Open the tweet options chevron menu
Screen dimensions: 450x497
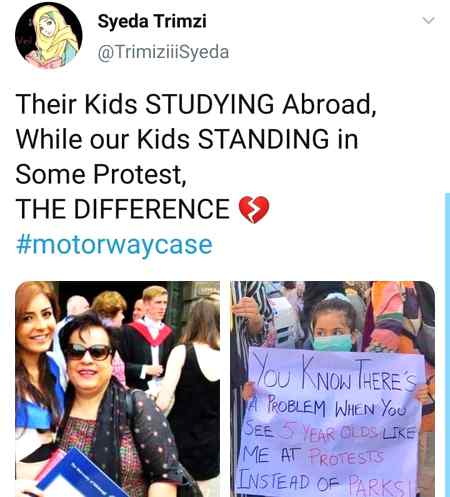428,20
